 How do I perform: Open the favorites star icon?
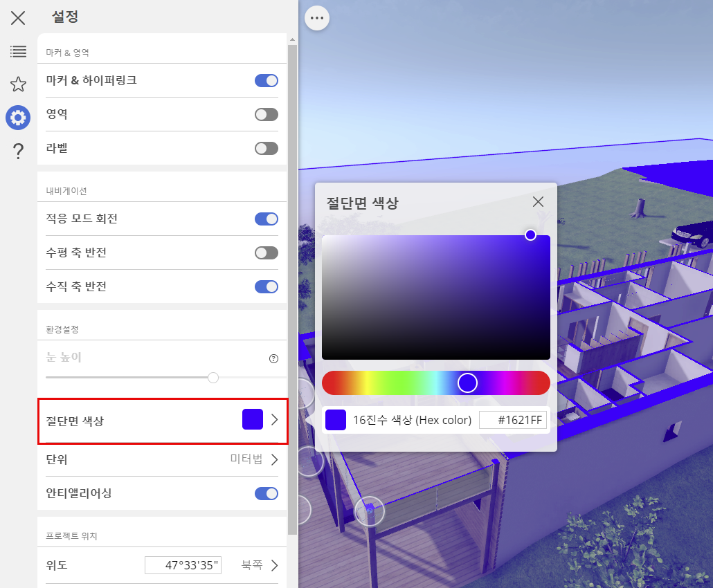pos(18,84)
